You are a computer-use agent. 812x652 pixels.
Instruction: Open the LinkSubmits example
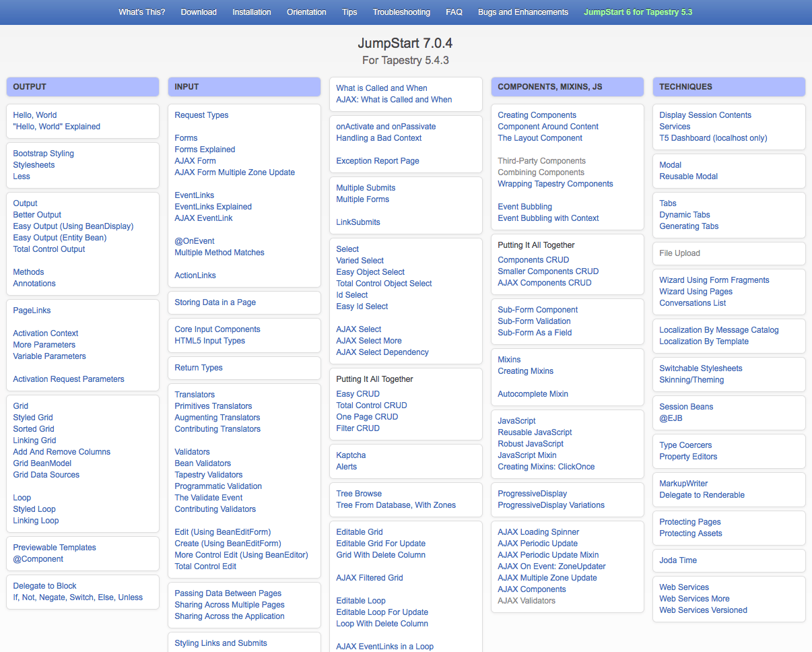coord(358,222)
